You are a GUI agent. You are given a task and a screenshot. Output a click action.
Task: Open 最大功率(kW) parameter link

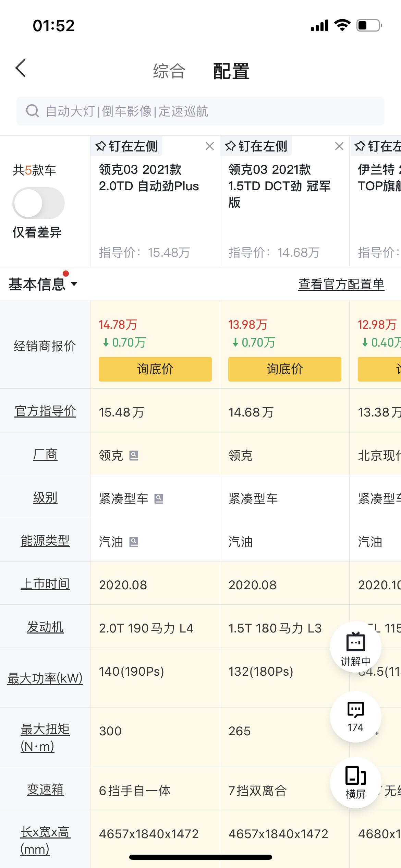tap(45, 678)
